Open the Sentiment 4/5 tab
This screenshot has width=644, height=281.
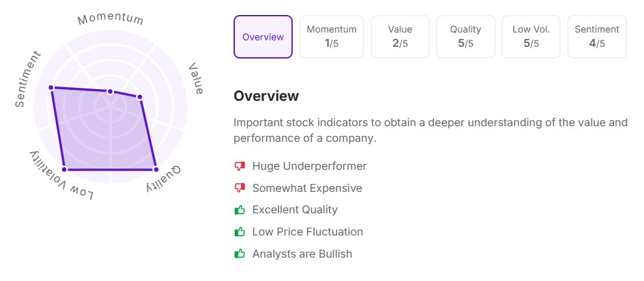tap(597, 37)
